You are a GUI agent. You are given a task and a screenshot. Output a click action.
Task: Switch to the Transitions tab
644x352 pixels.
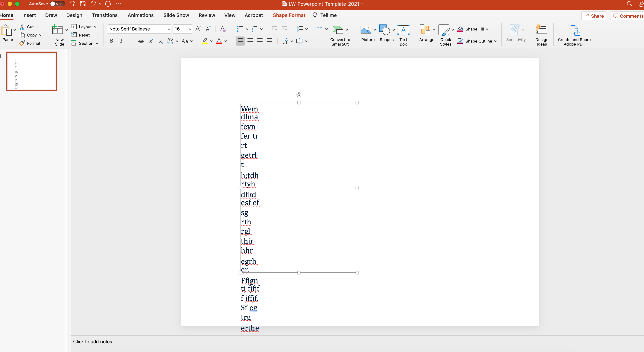coord(104,15)
